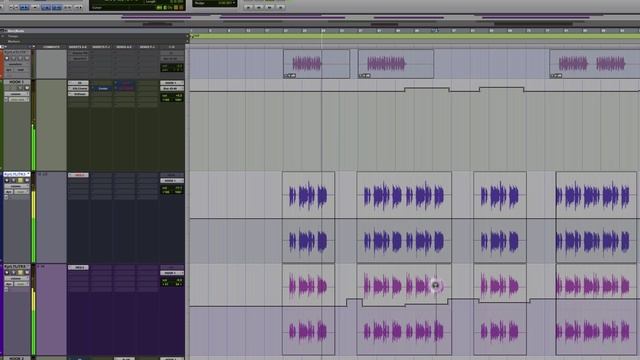Open the output path selector on purple FLUTES
640x360 pixels.
coord(172,273)
